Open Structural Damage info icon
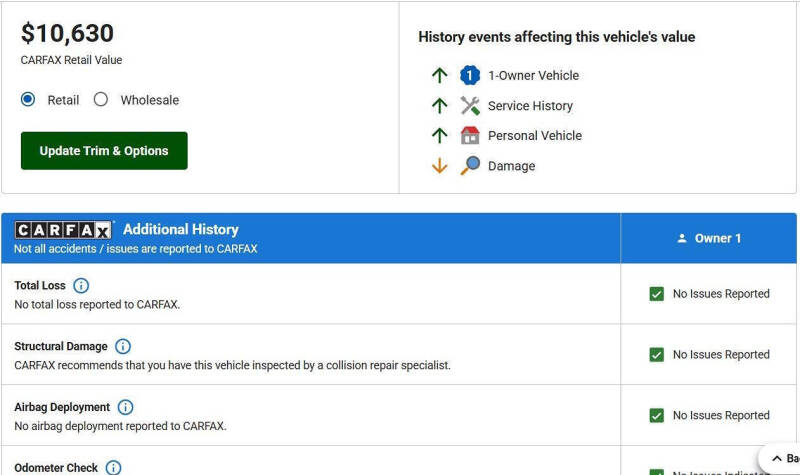This screenshot has height=475, width=800. click(x=123, y=346)
